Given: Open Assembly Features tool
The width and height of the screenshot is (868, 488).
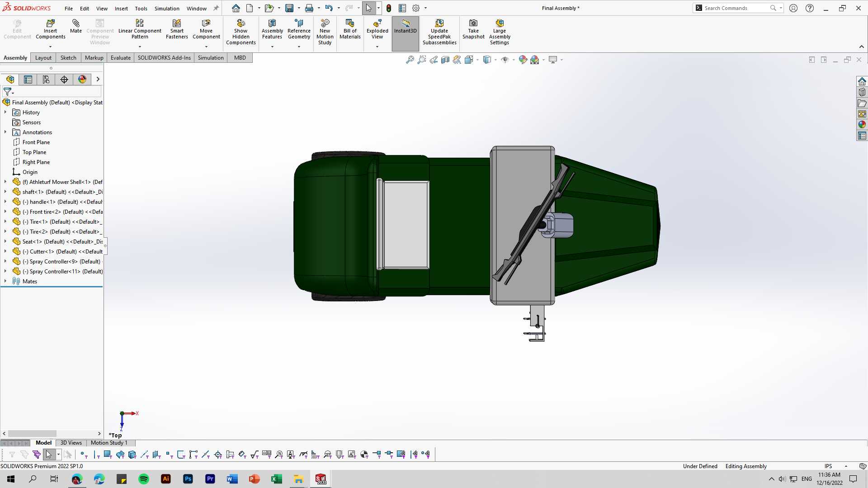Looking at the screenshot, I should click(272, 29).
